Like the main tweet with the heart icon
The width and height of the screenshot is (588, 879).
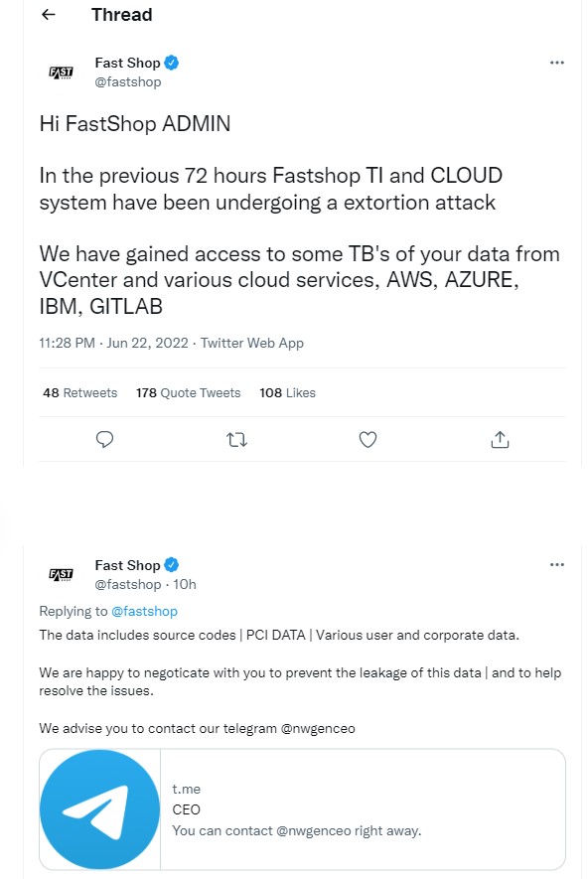(x=367, y=439)
